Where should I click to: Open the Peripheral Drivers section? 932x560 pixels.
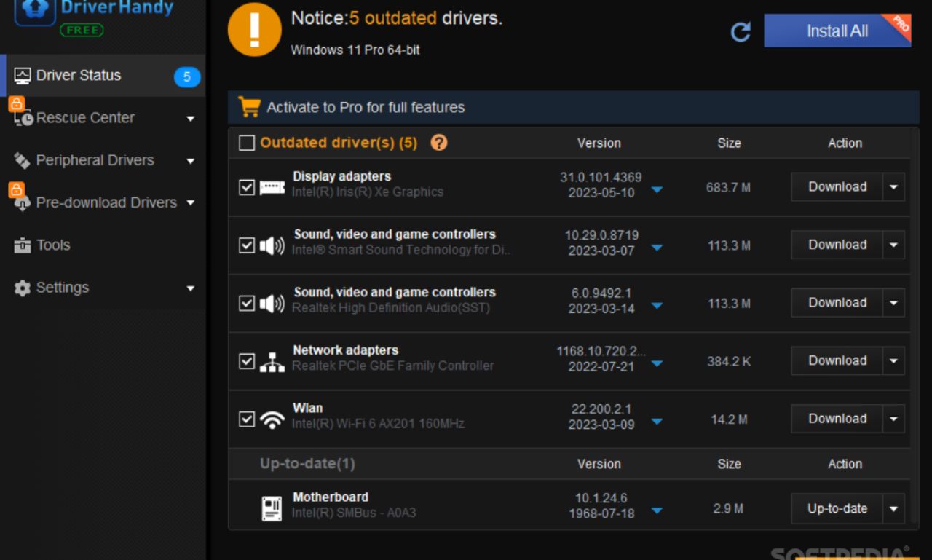(103, 160)
